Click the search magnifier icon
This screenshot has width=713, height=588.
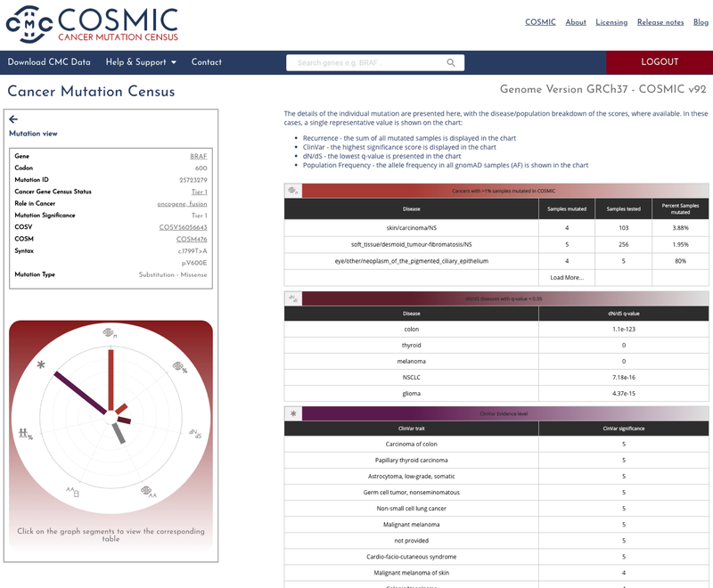tap(451, 63)
